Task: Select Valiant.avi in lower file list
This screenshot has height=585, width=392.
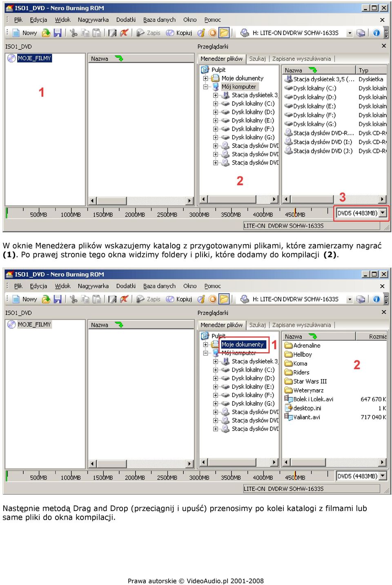Action: [x=307, y=418]
